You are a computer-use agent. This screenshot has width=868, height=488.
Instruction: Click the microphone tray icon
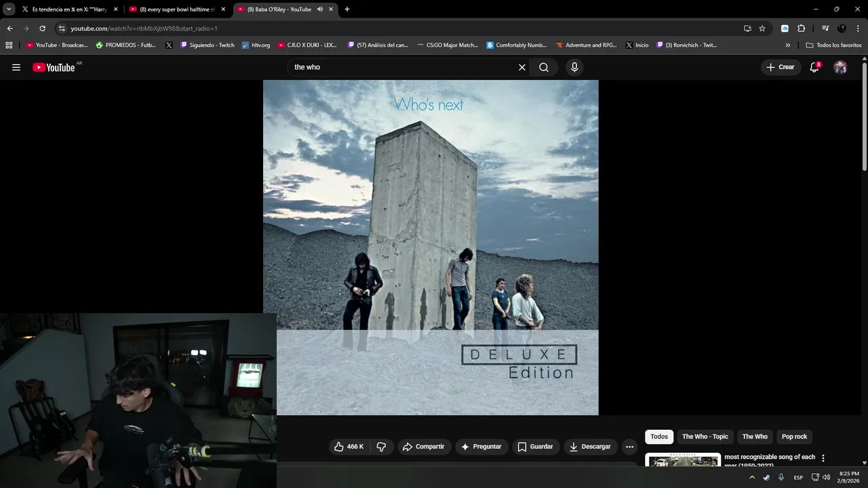[x=781, y=477]
